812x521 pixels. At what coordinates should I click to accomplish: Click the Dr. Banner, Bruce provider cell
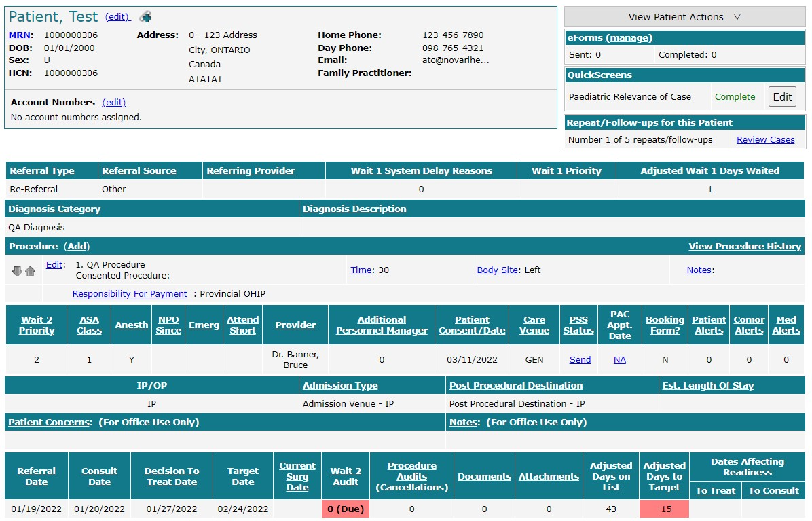tap(295, 360)
